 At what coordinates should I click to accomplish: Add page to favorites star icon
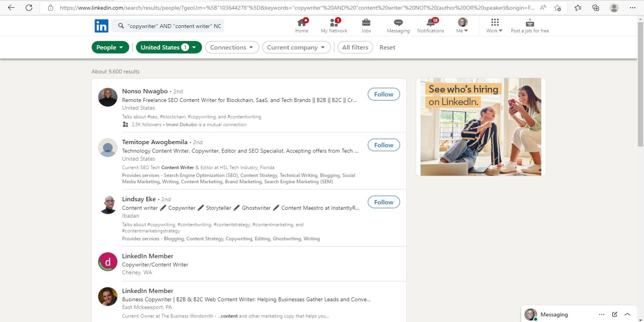[x=558, y=8]
